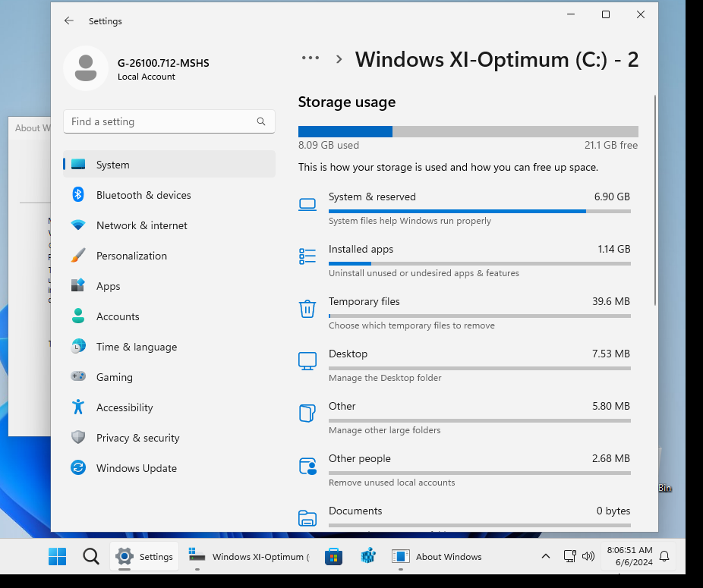Open network tray icon
Image resolution: width=703 pixels, height=588 pixels.
(x=569, y=557)
